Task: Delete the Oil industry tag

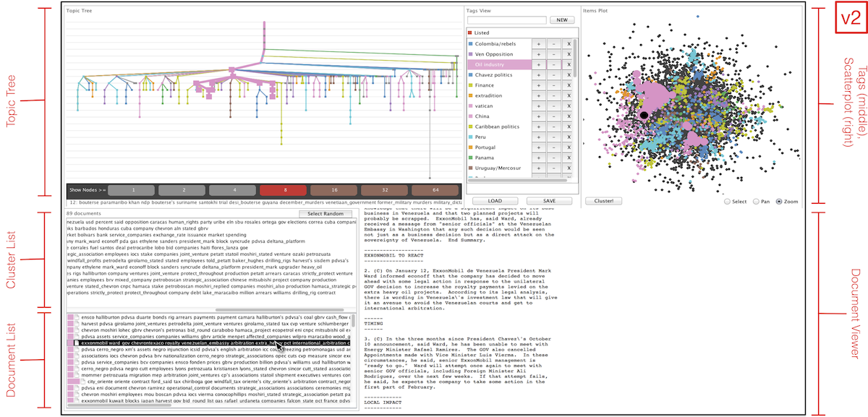Action: 569,65
